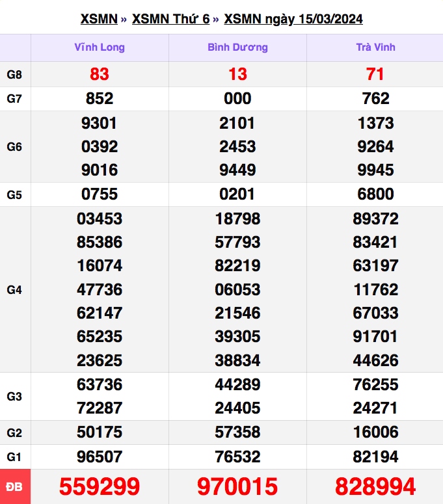Click the G4 number 44626
This screenshot has height=504, width=443.
375,360
